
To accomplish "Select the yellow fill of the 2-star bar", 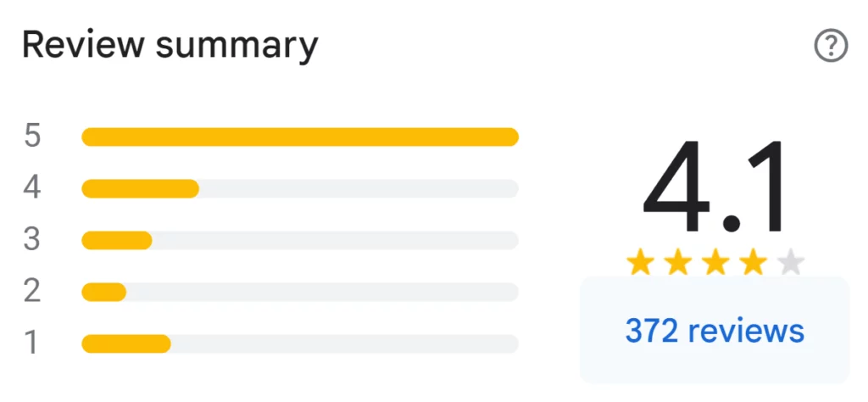I will coord(103,292).
